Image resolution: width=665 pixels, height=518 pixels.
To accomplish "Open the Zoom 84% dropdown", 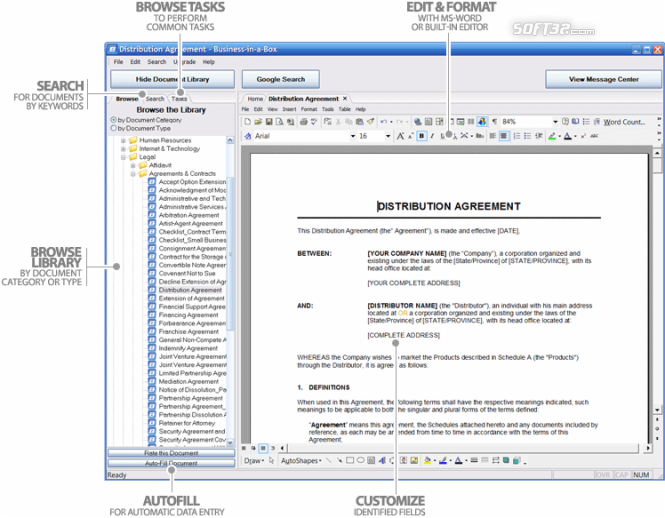I will point(555,122).
